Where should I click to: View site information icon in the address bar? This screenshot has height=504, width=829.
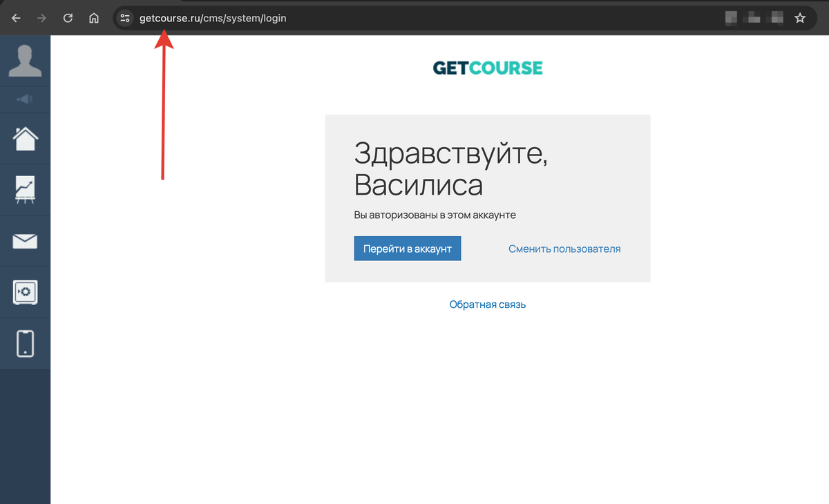(x=124, y=19)
